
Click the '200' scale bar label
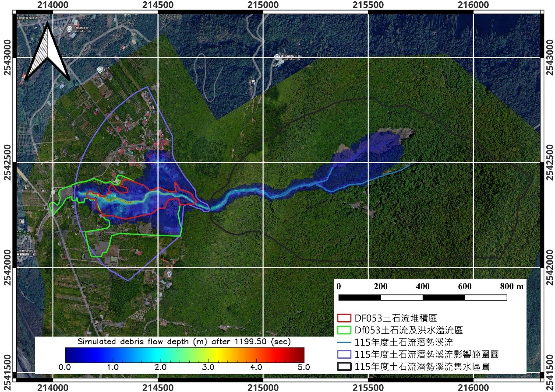tap(381, 287)
